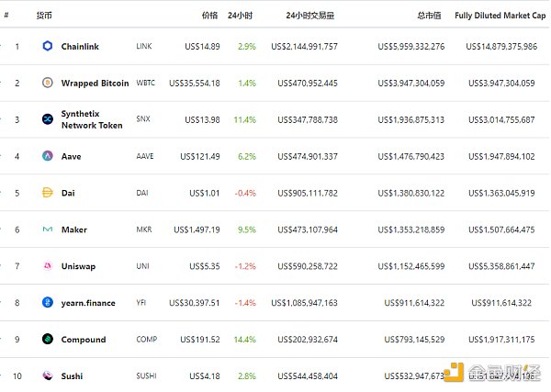Click the Compound coin logo icon
The height and width of the screenshot is (392, 551).
tap(48, 339)
